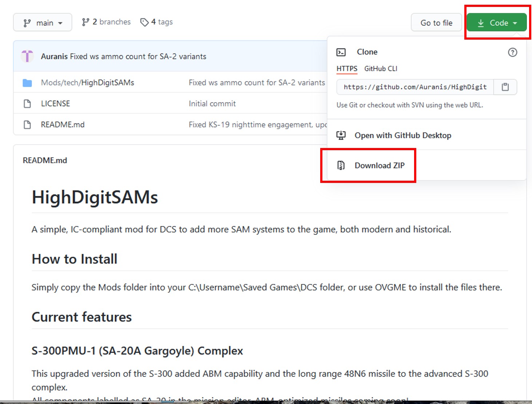Toggle the green Code dropdown button
The image size is (532, 404).
tap(497, 23)
